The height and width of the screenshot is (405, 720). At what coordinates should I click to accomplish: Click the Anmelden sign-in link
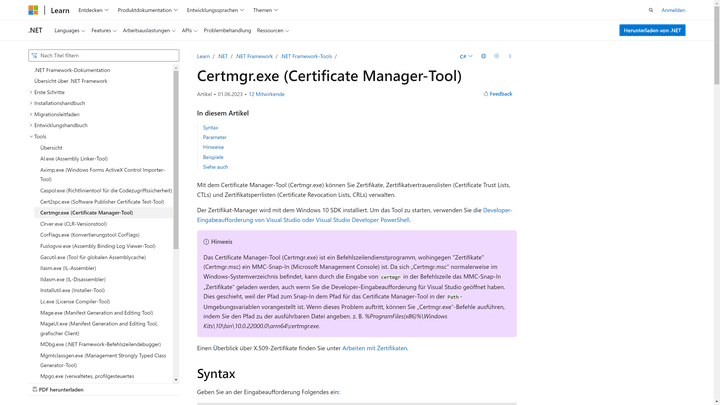click(x=673, y=10)
